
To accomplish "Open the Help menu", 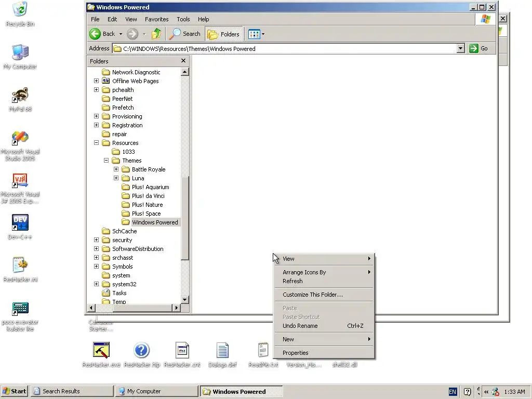I will [203, 19].
